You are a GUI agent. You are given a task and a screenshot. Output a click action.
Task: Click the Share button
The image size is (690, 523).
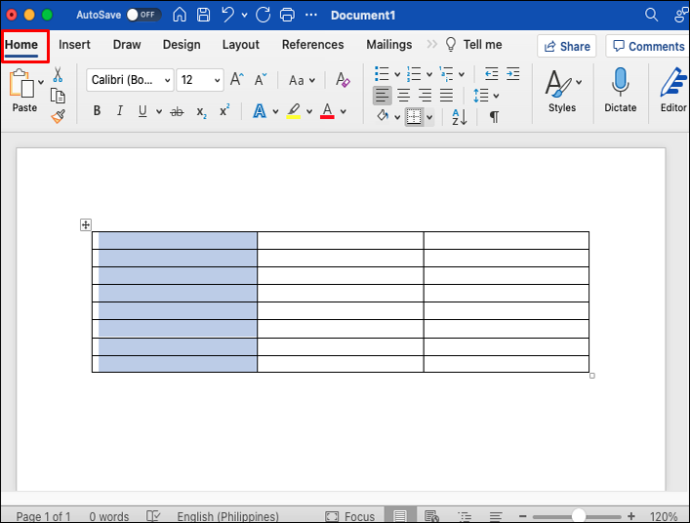567,46
